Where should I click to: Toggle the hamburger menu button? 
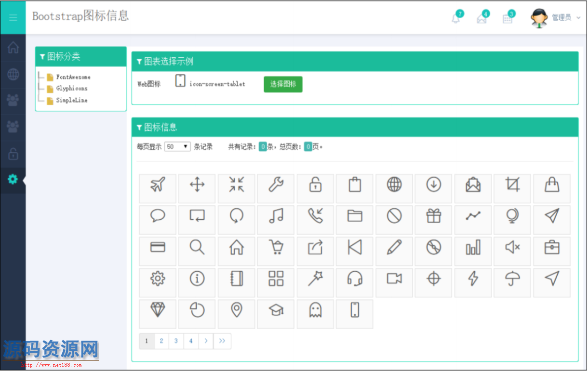(x=13, y=17)
